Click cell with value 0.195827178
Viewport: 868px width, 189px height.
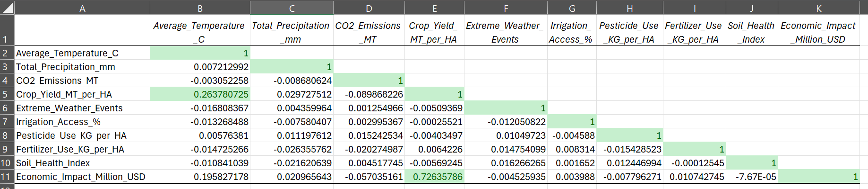pos(200,177)
